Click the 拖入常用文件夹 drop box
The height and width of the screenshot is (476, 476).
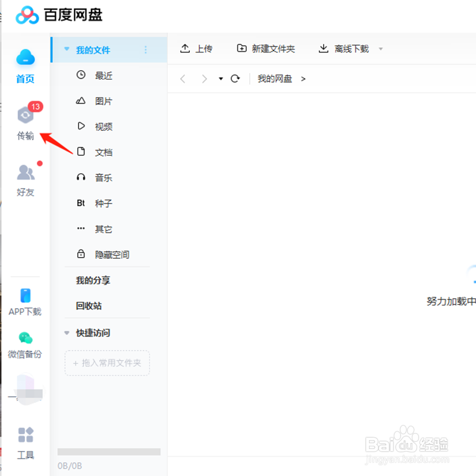(107, 363)
